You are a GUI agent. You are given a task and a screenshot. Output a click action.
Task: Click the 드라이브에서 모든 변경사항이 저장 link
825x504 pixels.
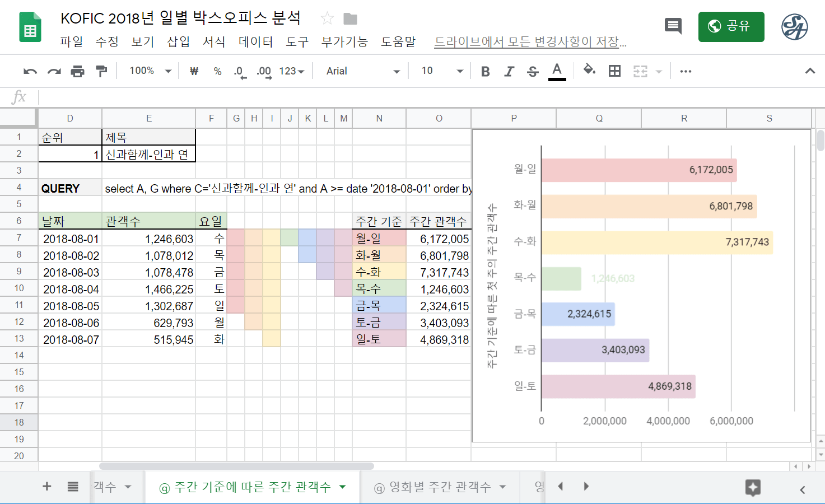(x=530, y=41)
